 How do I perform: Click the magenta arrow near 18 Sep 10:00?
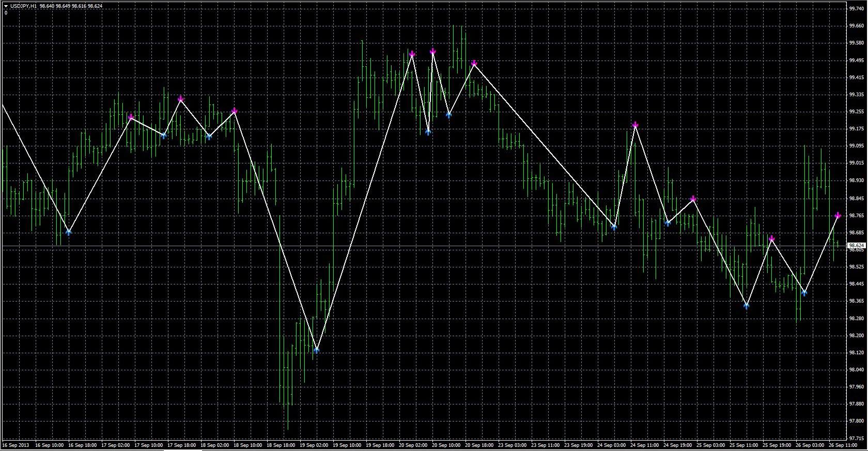[234, 111]
